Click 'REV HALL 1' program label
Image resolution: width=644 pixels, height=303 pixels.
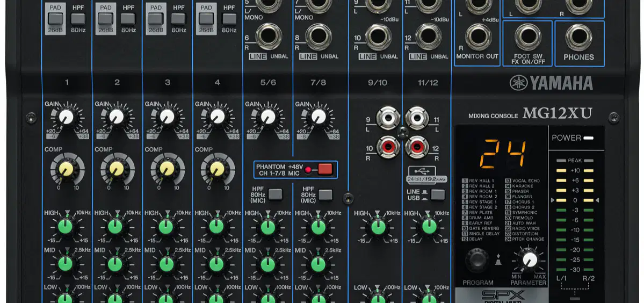[481, 181]
